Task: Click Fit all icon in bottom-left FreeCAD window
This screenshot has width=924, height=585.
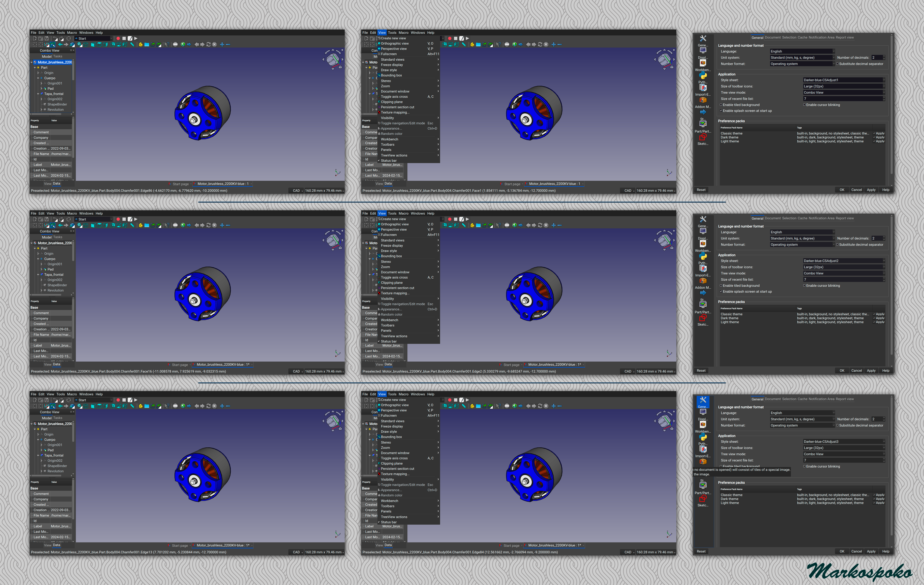Action: 35,406
